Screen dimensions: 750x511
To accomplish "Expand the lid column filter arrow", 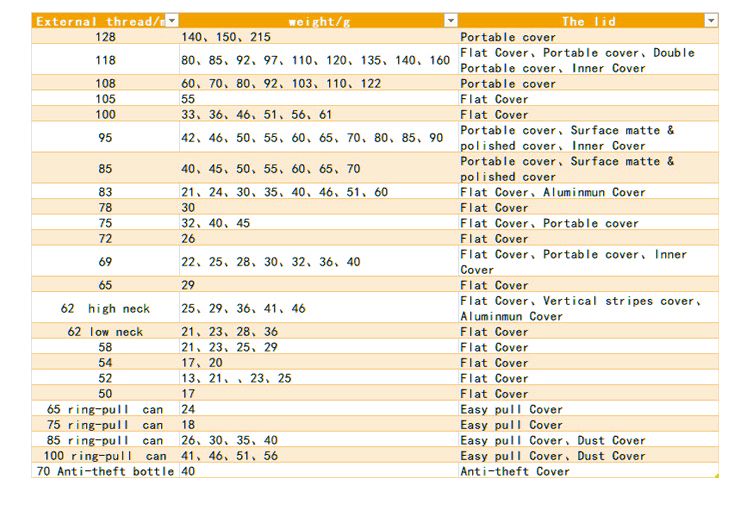I will click(711, 21).
